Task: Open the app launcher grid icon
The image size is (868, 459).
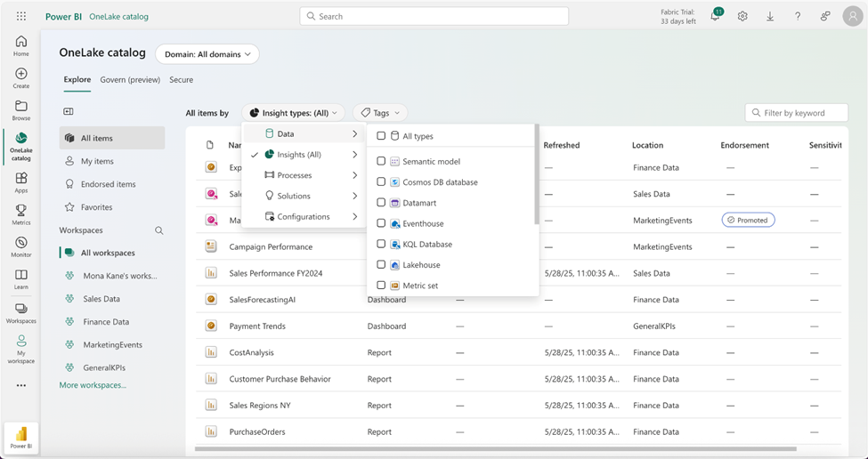Action: click(21, 16)
